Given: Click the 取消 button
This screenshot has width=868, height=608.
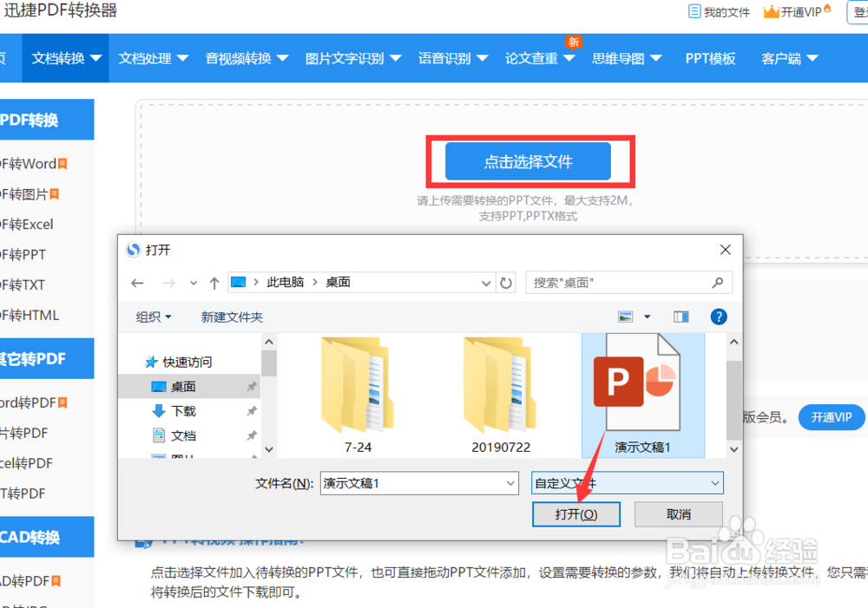Looking at the screenshot, I should (x=678, y=514).
